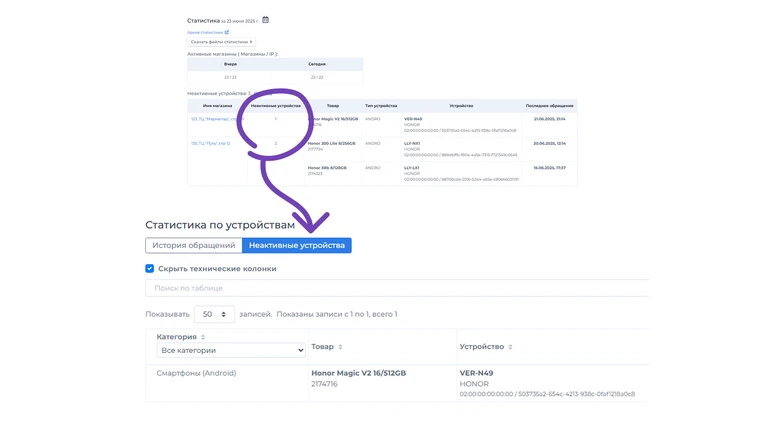
Task: Click the 'Смартфоны (Android)' cell
Action: tap(196, 373)
